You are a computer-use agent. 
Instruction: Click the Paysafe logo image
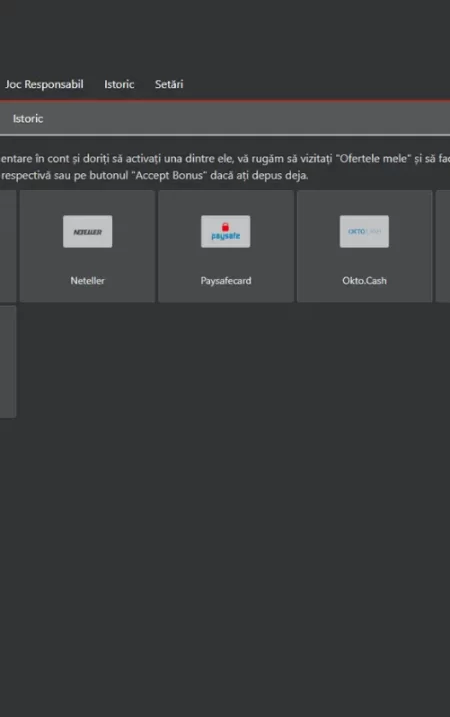(225, 231)
